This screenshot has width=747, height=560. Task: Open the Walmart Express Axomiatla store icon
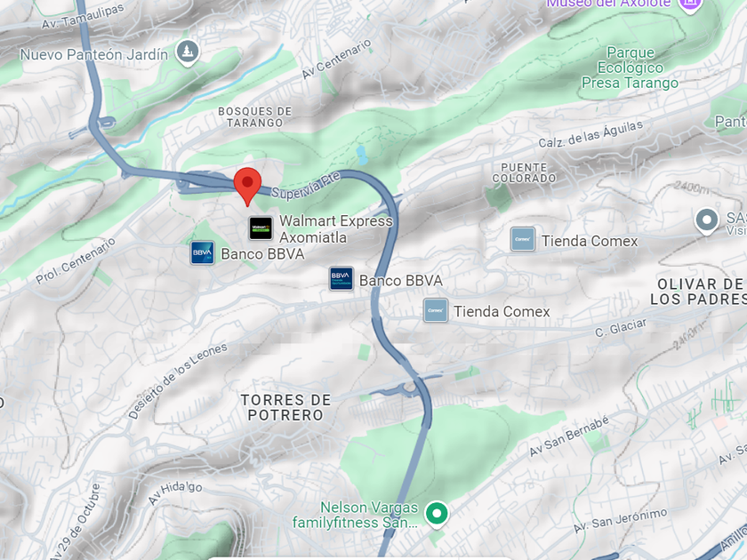(261, 228)
